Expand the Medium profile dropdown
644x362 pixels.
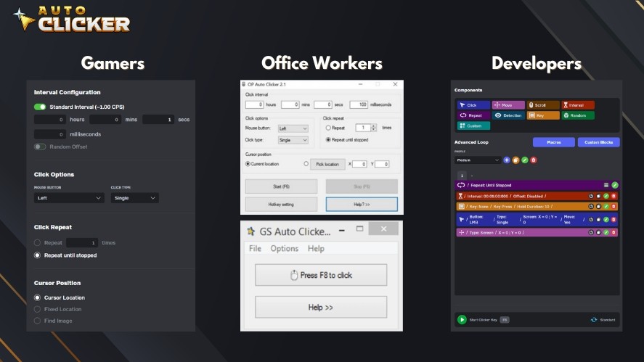point(478,160)
